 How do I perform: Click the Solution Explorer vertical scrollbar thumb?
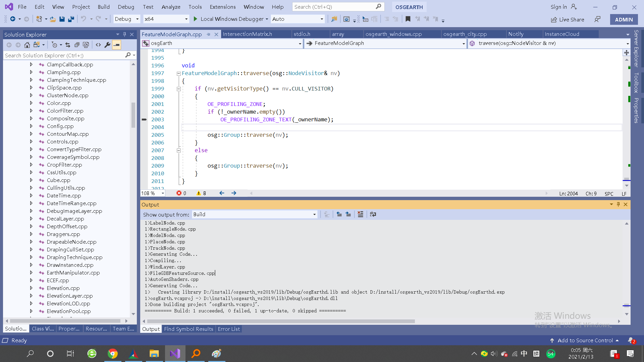[133, 115]
